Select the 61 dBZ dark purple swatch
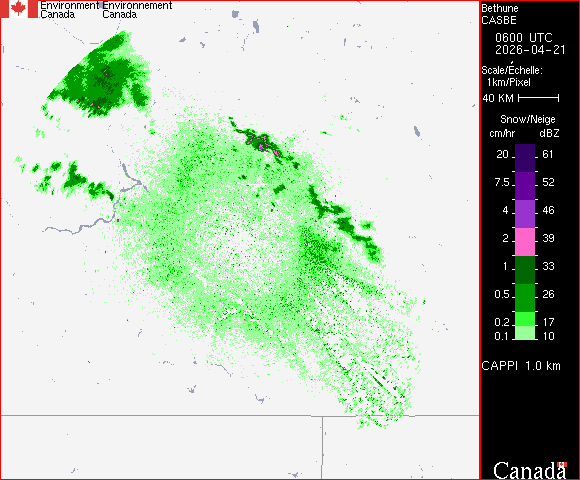Viewport: 580px width, 480px height. point(525,158)
